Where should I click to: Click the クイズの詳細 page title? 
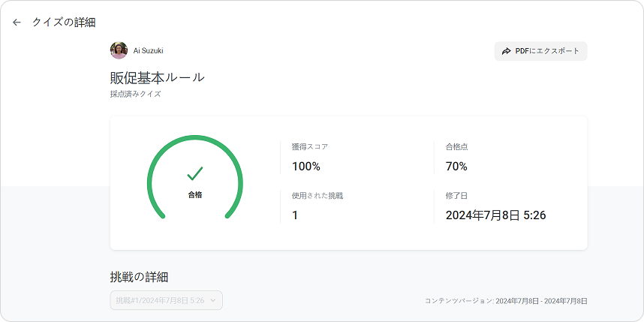(64, 23)
